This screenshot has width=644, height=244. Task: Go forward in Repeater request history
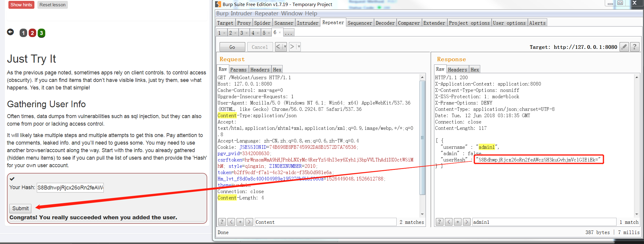(x=292, y=47)
